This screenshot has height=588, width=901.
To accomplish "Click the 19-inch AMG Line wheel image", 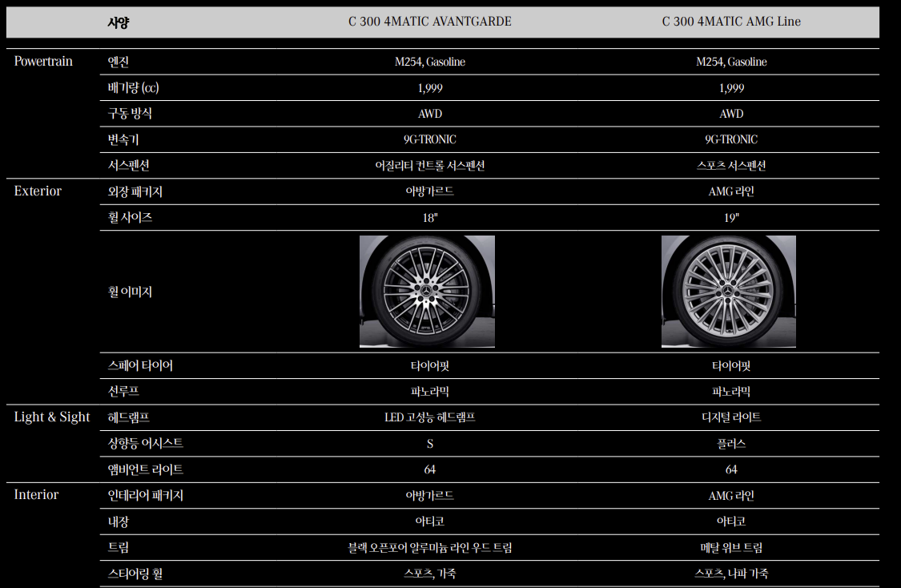I will click(x=729, y=292).
